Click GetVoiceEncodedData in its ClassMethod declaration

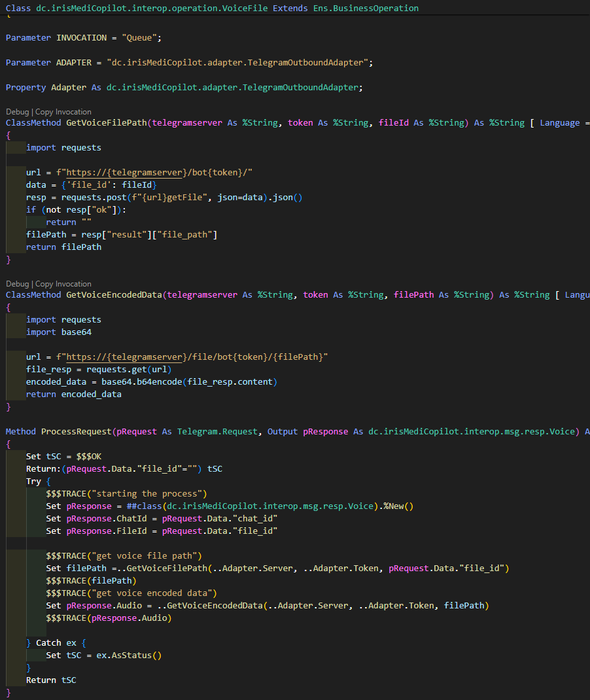click(x=114, y=295)
